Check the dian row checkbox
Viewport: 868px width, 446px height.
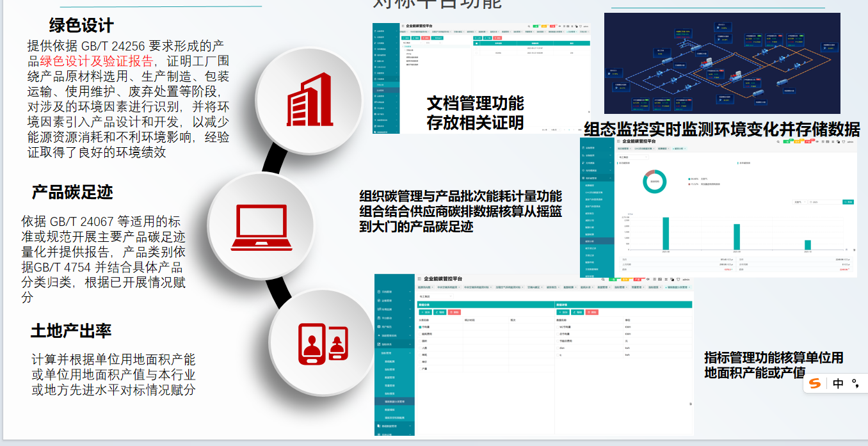557,348
